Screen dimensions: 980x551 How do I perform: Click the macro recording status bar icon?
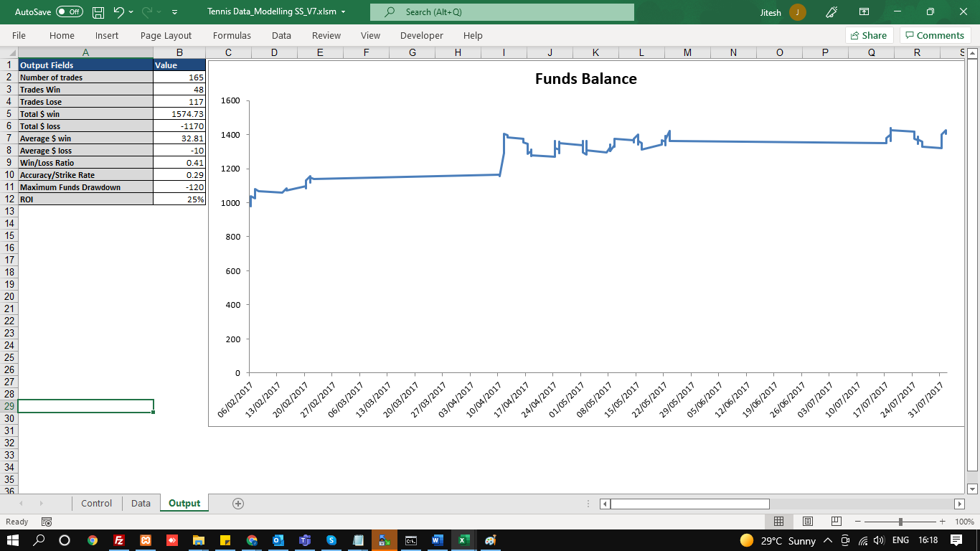click(x=47, y=522)
